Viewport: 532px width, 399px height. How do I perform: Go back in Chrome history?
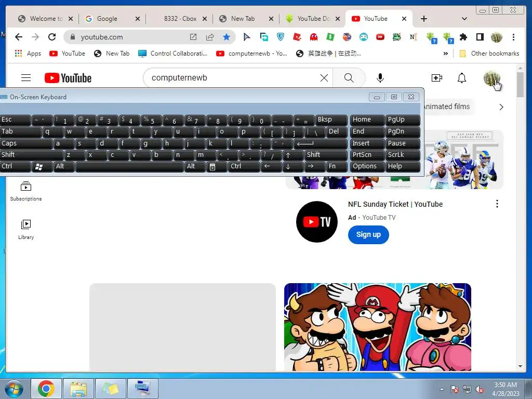pyautogui.click(x=19, y=37)
